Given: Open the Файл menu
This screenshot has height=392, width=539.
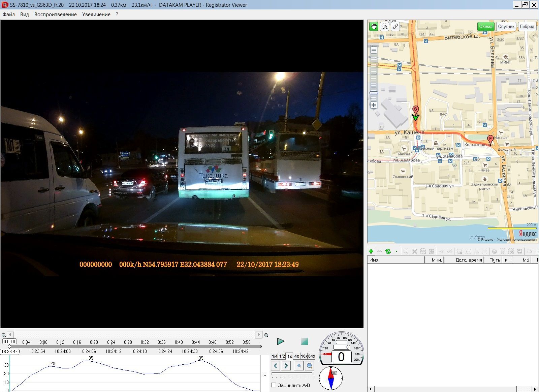Looking at the screenshot, I should pos(9,14).
